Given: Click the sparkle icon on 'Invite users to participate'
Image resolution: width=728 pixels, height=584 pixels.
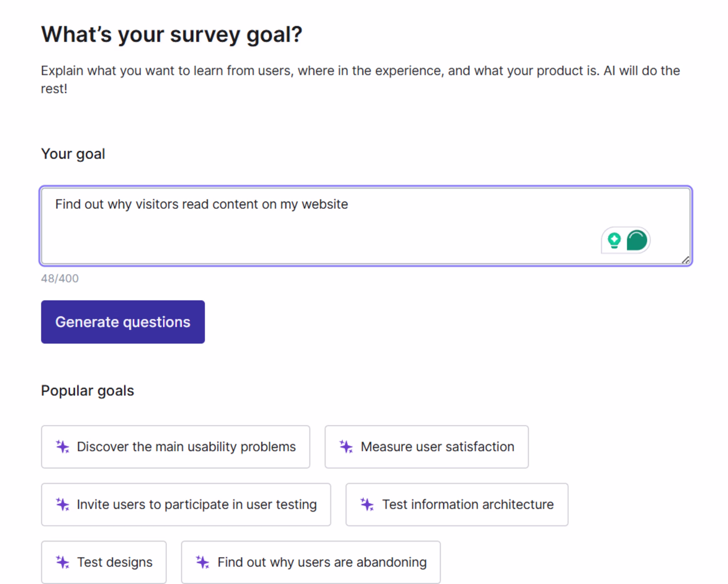Looking at the screenshot, I should [62, 504].
